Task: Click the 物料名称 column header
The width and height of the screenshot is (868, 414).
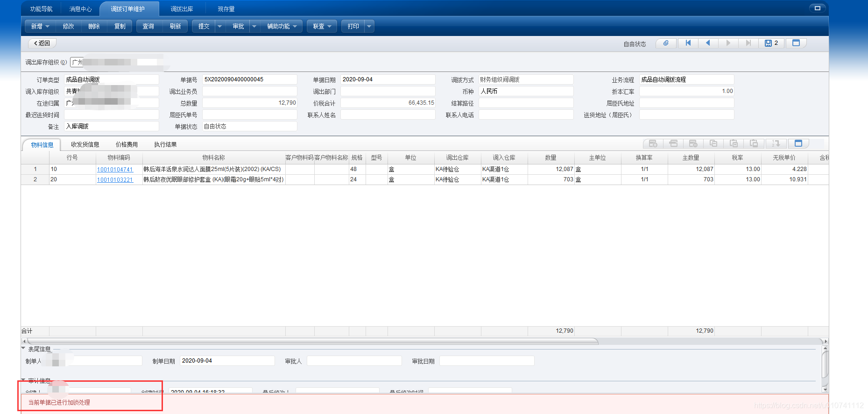Action: coord(214,157)
